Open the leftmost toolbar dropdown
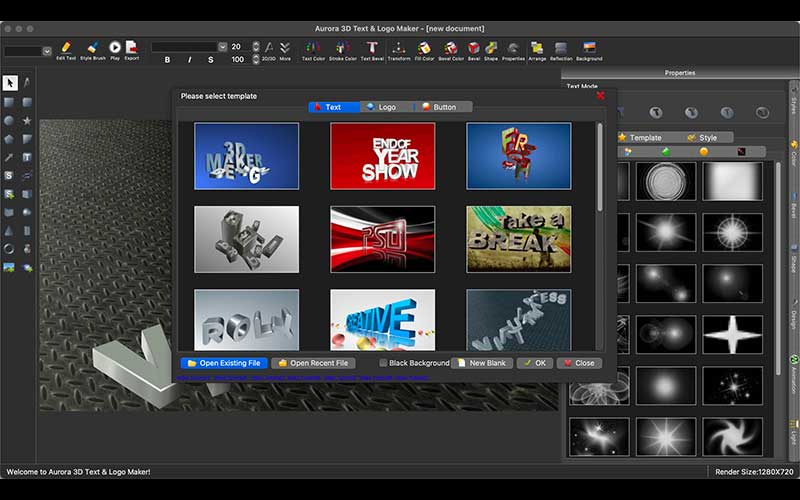The image size is (800, 500). (x=47, y=51)
